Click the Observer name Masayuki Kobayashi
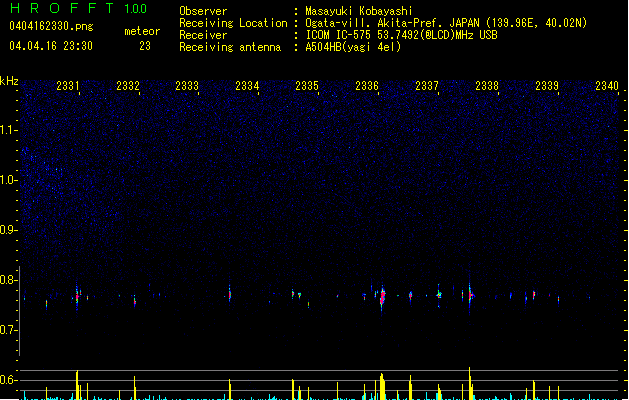Screen dimensions: 629x400 point(359,11)
